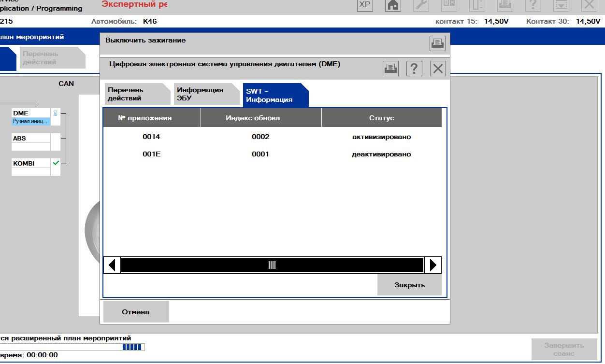Select the SWT-Информация tab
The height and width of the screenshot is (364, 605).
pyautogui.click(x=273, y=95)
